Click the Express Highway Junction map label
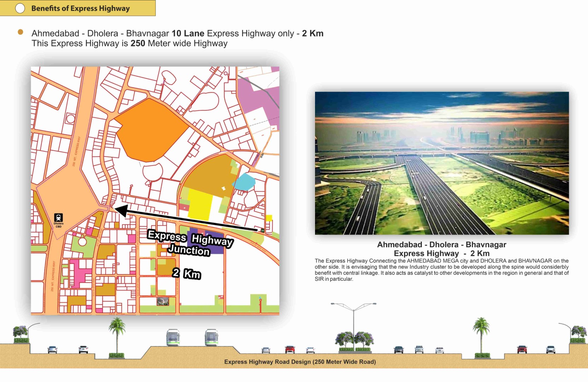Screen dimensions: 588x382 coord(190,243)
